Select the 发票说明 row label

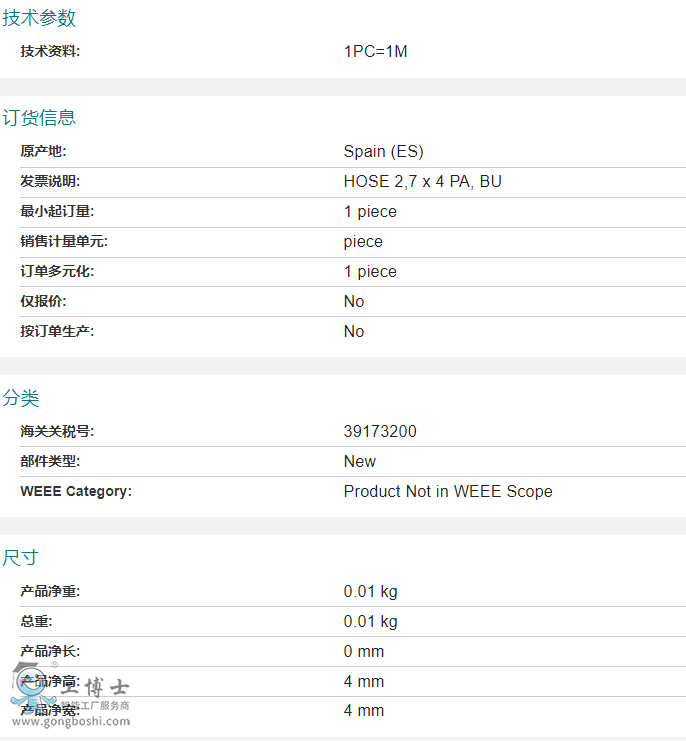pyautogui.click(x=50, y=182)
